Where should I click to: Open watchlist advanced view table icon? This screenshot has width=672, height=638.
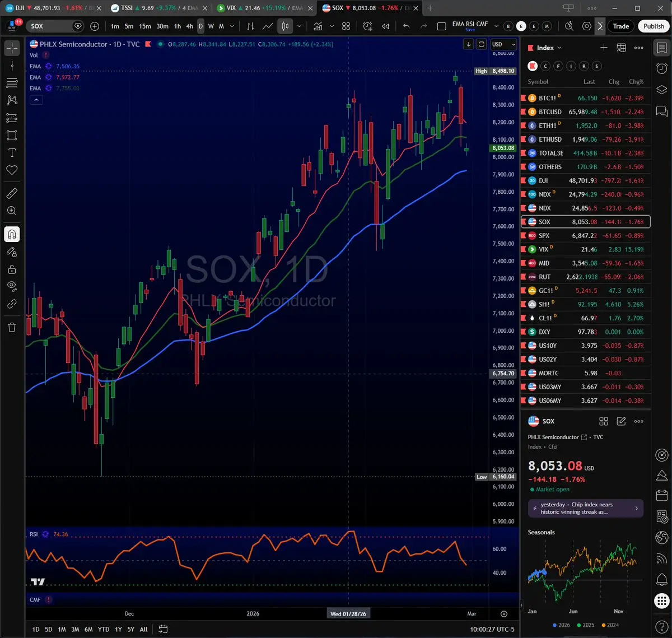click(621, 48)
